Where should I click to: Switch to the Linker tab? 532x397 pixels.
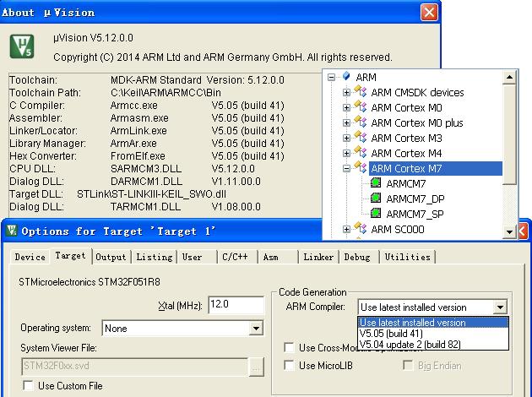(318, 257)
